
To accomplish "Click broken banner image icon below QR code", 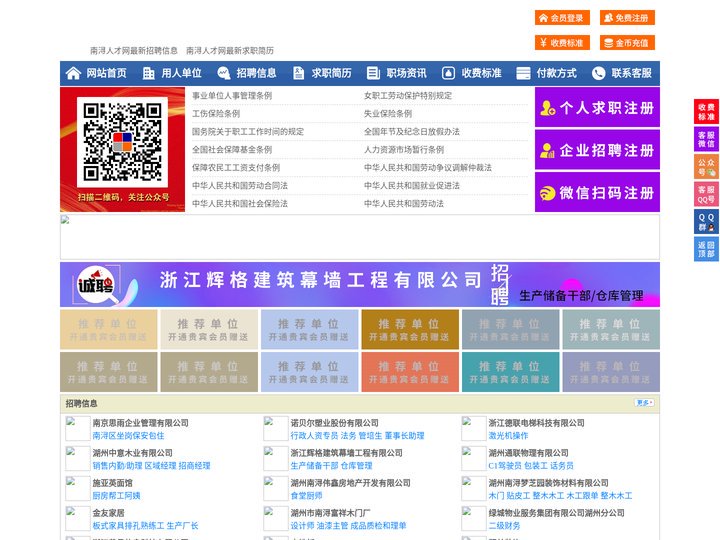I will pyautogui.click(x=65, y=220).
